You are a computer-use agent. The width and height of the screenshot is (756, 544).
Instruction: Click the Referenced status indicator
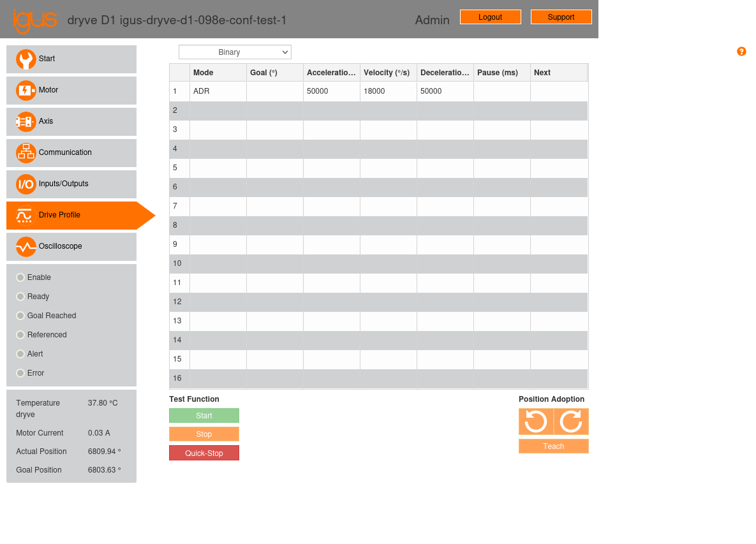(x=20, y=335)
